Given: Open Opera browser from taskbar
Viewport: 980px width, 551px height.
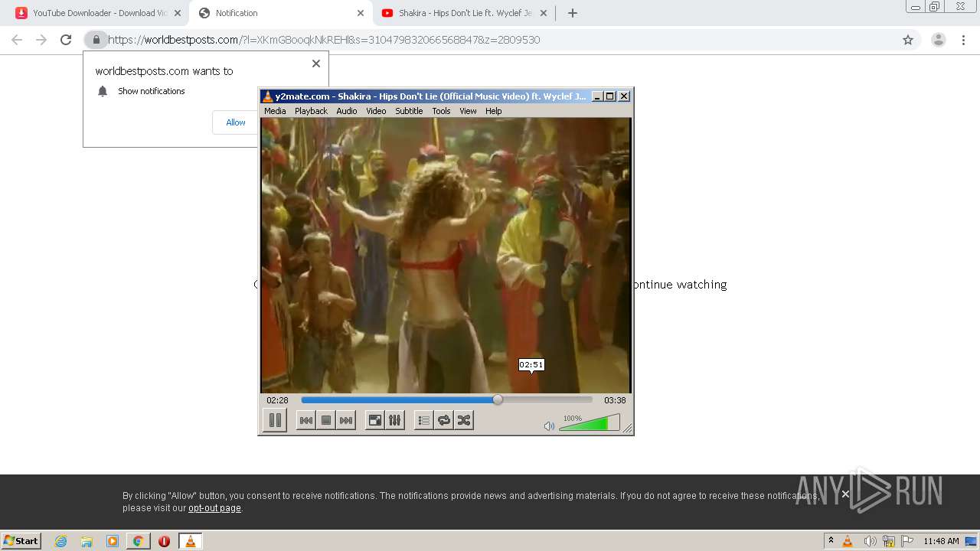Looking at the screenshot, I should (164, 541).
